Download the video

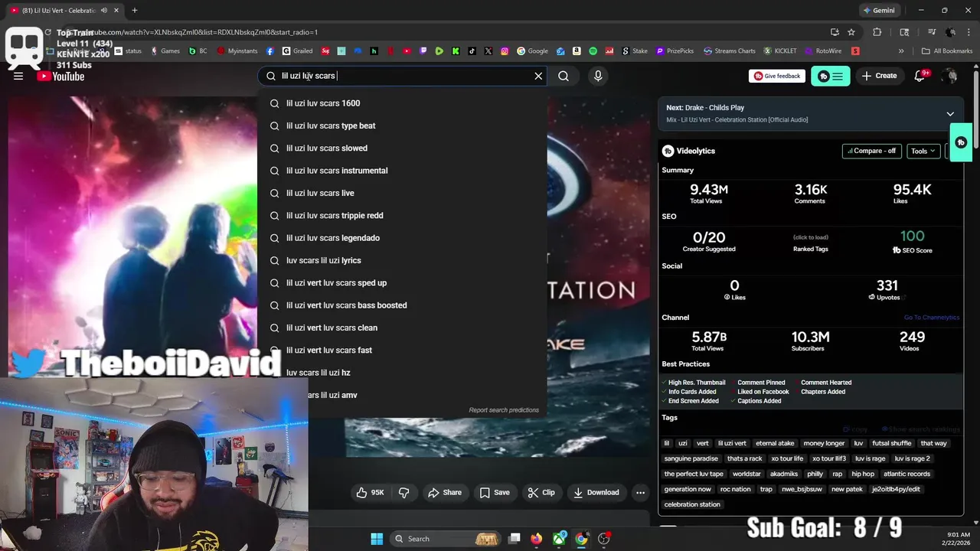pyautogui.click(x=596, y=493)
